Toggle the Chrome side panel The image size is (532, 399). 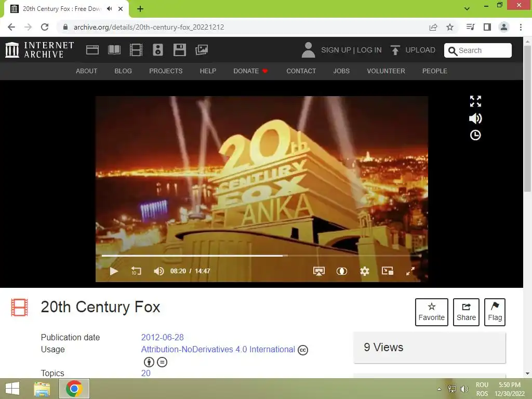tap(487, 27)
